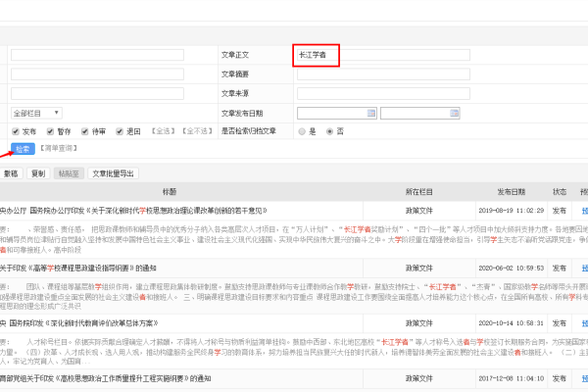Focus the 文章来源 input field
This screenshot has height=392, width=588.
pos(383,93)
